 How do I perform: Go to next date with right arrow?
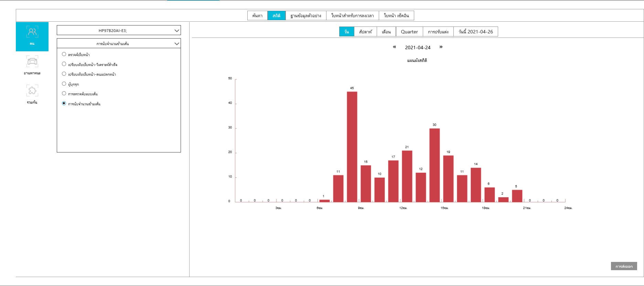coord(441,47)
